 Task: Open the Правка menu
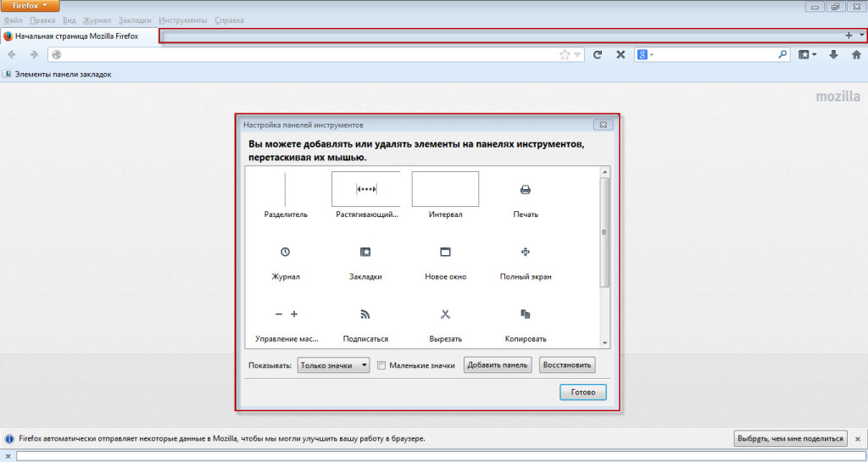(42, 20)
